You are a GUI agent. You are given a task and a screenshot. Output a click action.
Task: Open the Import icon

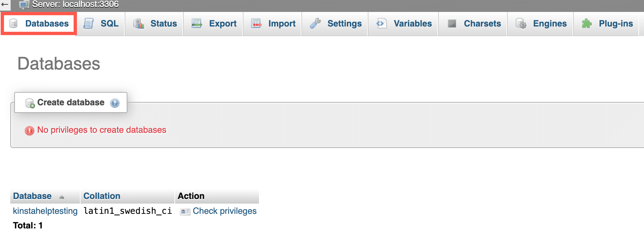point(256,23)
